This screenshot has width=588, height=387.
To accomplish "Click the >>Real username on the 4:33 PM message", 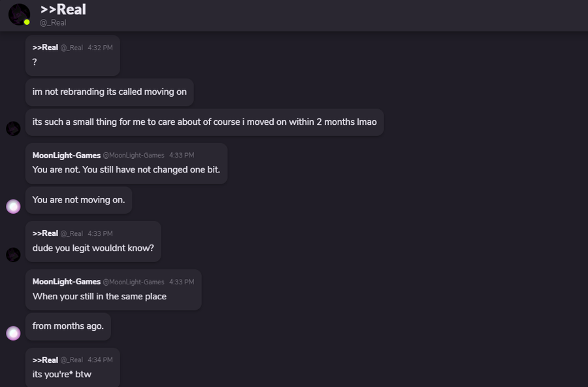I will [45, 233].
